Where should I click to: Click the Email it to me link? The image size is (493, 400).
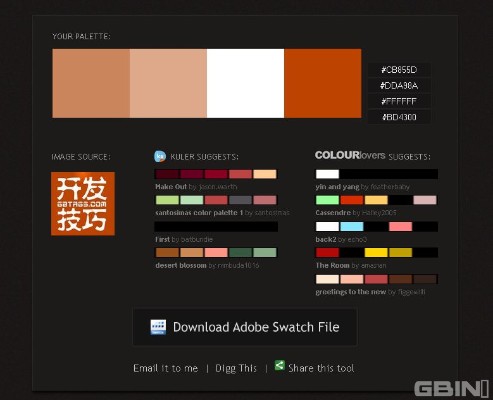(x=166, y=368)
